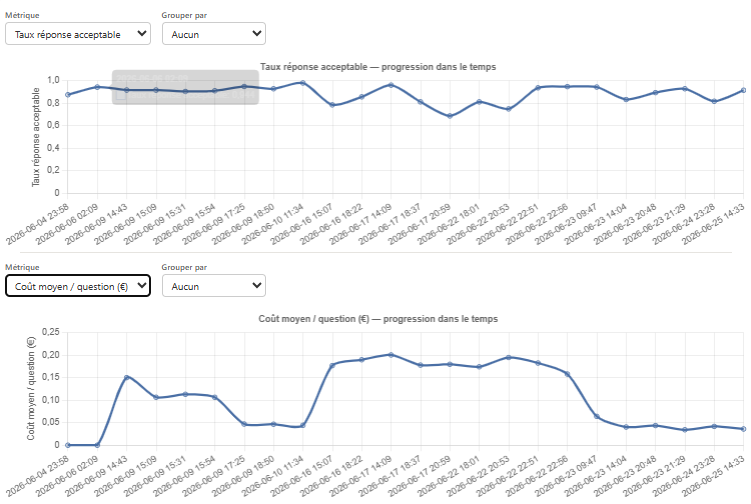Screen dimensions: 751x504
Task: Open the 'Coût moyen / question (€)' metric dropdown
Action: pyautogui.click(x=78, y=286)
